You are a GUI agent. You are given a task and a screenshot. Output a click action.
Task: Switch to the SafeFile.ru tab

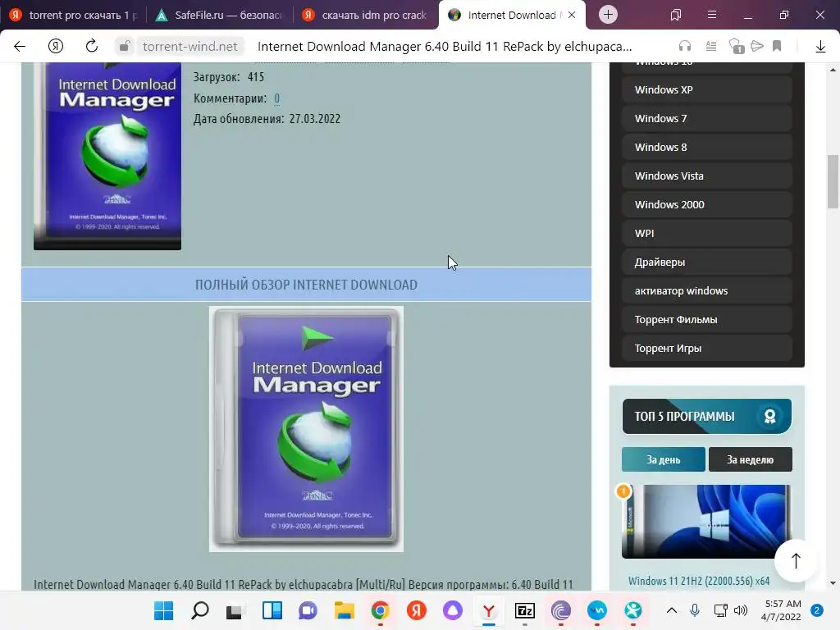click(x=218, y=15)
